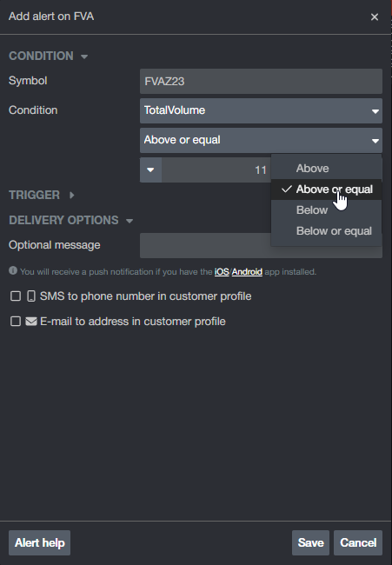This screenshot has width=392, height=565.
Task: Open the Alert help button
Action: point(40,542)
